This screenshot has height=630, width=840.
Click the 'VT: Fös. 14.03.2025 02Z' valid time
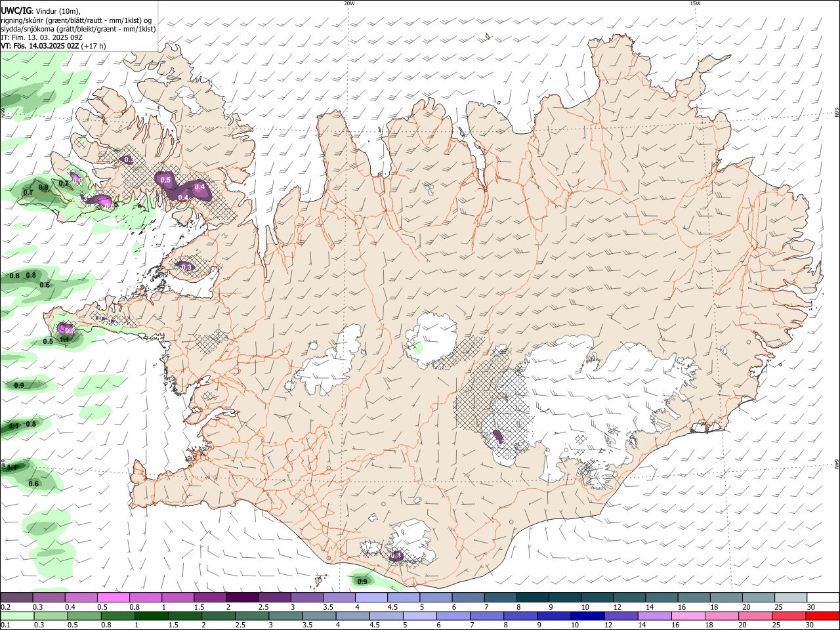[40, 46]
